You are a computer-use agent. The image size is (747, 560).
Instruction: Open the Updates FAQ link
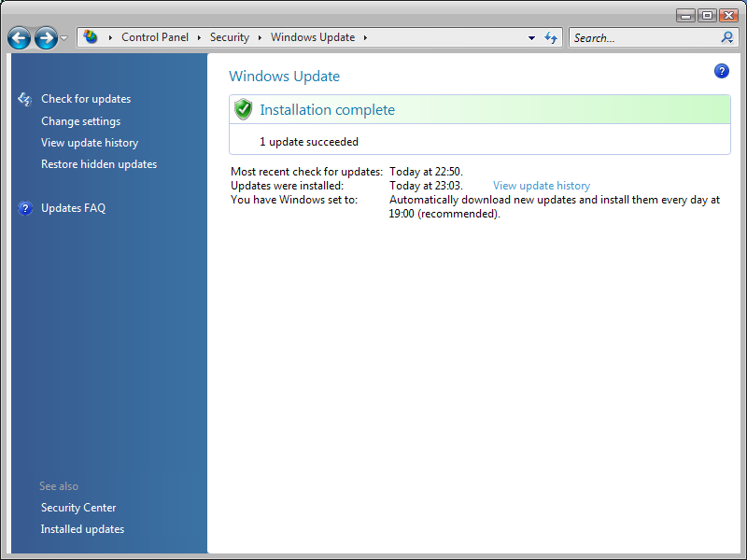74,207
